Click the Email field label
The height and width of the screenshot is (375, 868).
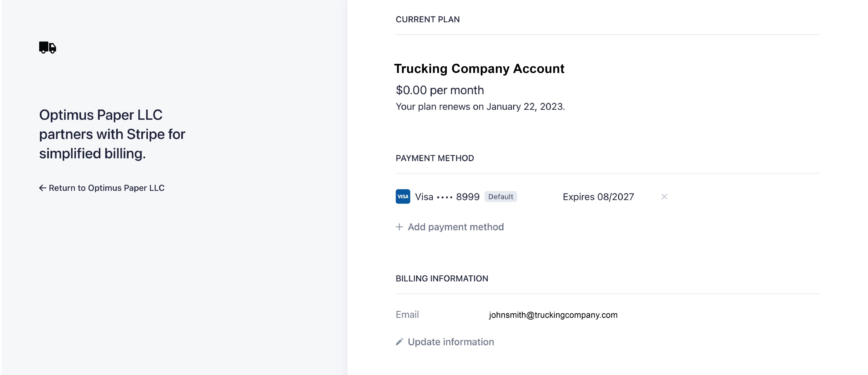(x=407, y=315)
